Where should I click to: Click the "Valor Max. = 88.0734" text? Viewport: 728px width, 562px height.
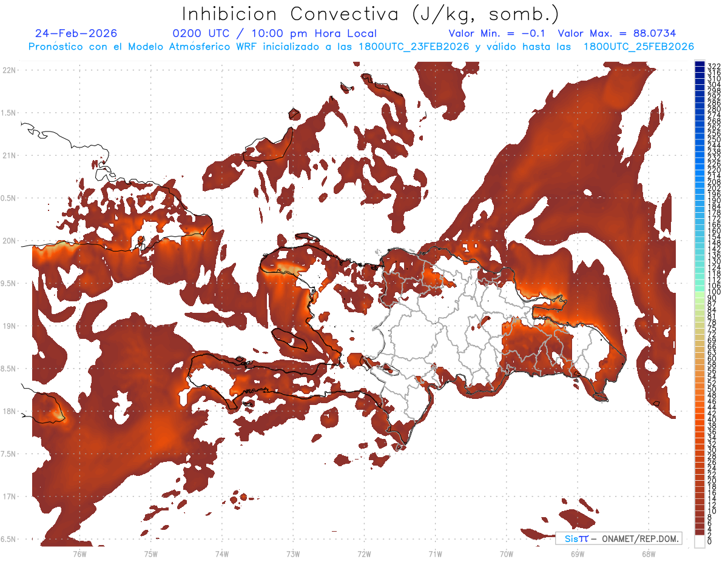click(x=616, y=34)
